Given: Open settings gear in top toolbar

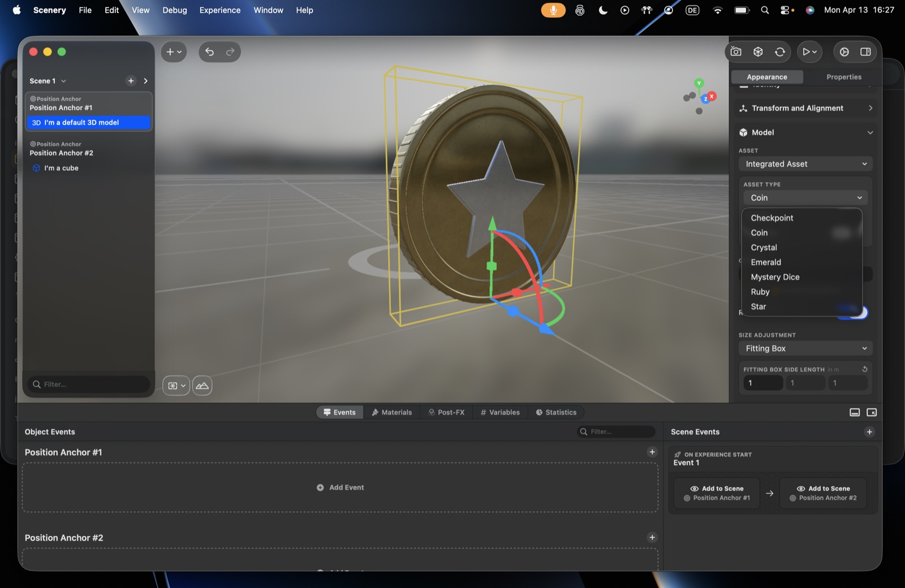Looking at the screenshot, I should tap(844, 51).
